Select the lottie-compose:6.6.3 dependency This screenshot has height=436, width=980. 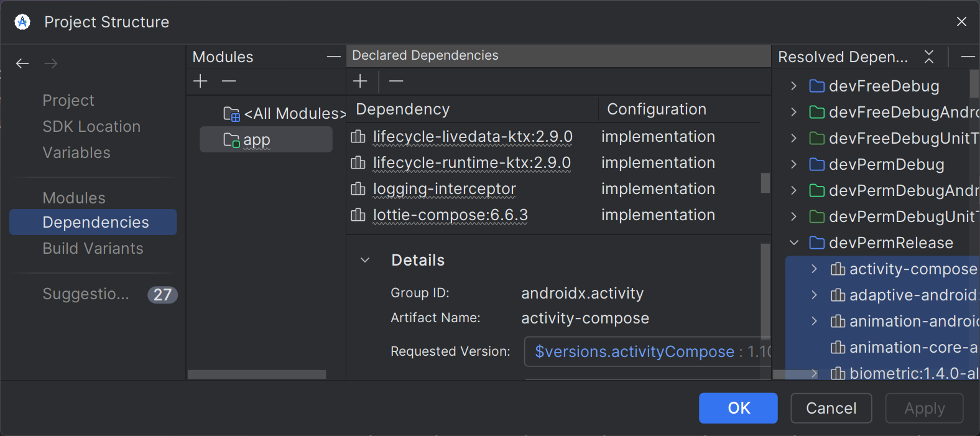point(553,215)
